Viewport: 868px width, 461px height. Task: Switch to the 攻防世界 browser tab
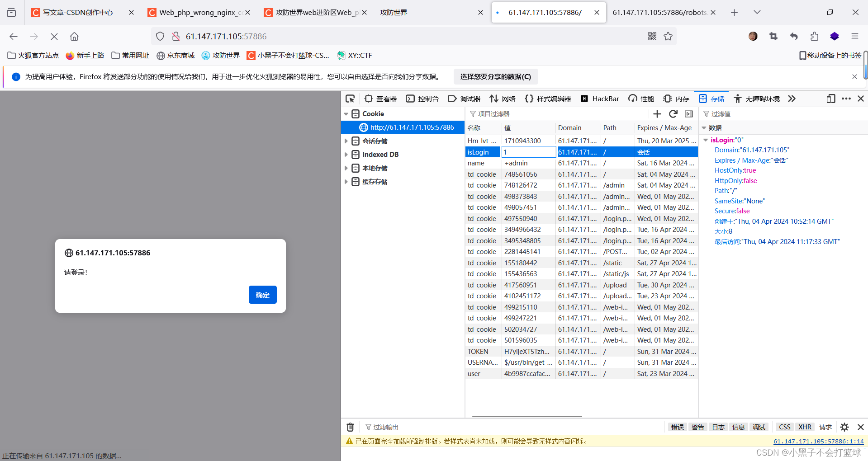pyautogui.click(x=394, y=12)
